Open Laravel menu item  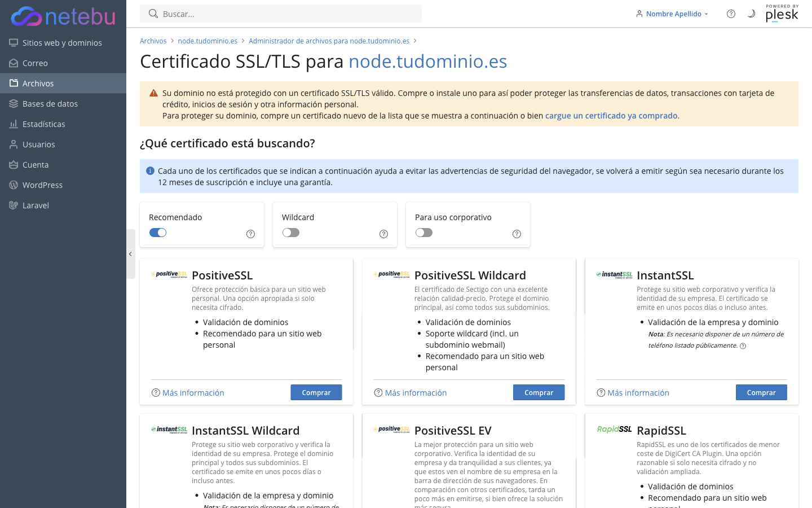point(63,205)
